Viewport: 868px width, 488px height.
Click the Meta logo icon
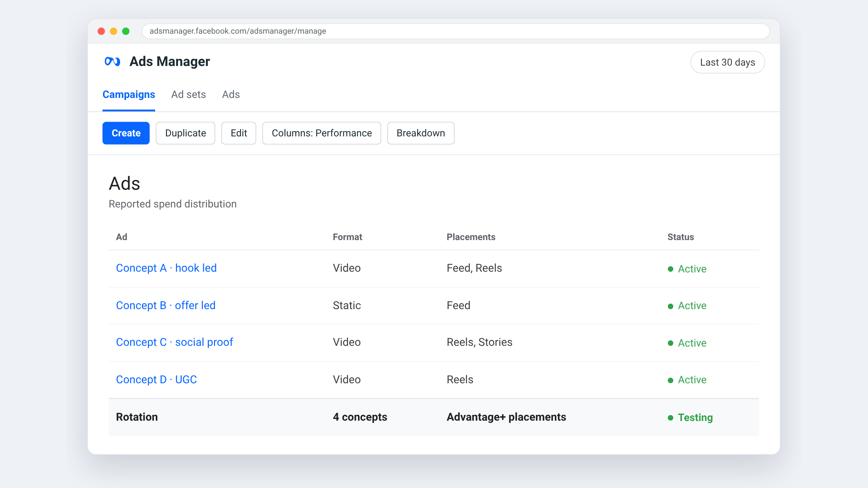pyautogui.click(x=112, y=62)
